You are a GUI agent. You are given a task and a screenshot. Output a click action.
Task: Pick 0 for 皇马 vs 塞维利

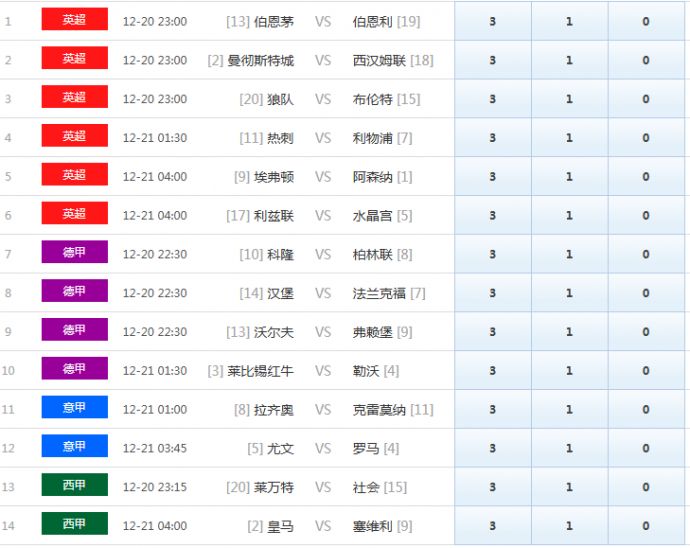[646, 525]
